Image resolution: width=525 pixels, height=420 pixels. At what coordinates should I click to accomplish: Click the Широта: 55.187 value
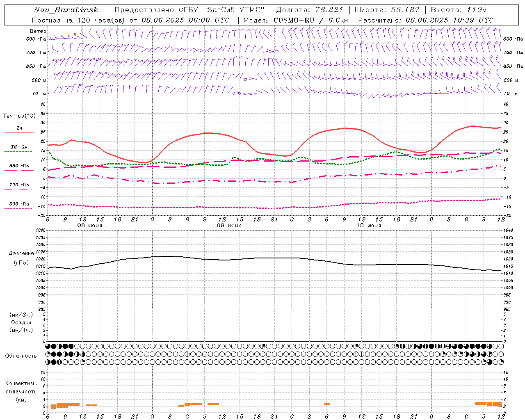coord(387,10)
